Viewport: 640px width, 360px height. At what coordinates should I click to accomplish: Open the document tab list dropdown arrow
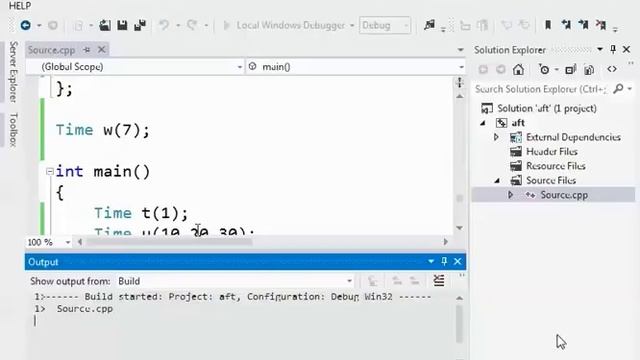click(460, 50)
